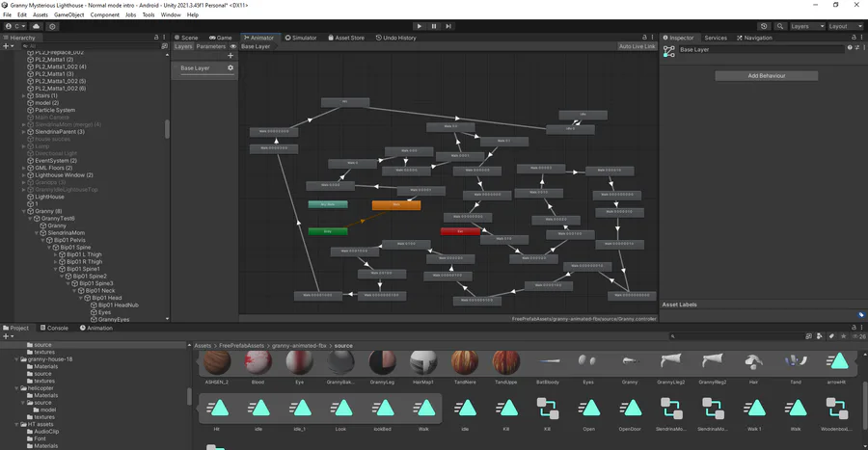Toggle the Inspector panel lock
The image size is (868, 450).
[x=854, y=38]
